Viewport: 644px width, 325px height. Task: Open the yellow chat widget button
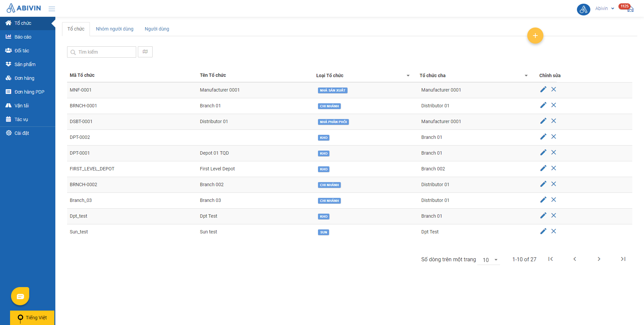(20, 296)
